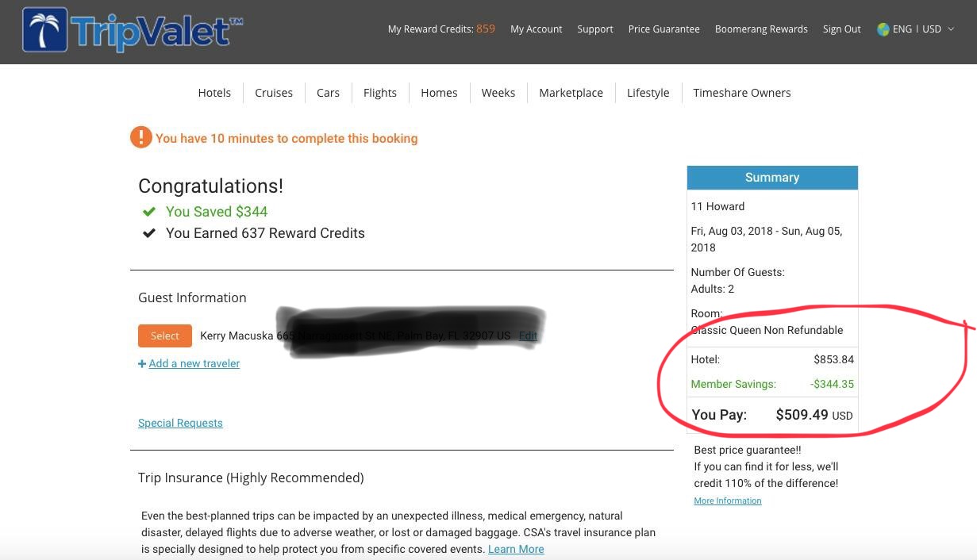Screen dimensions: 977x560
Task: Click the Member Savings -$344.35 line
Action: (x=772, y=384)
